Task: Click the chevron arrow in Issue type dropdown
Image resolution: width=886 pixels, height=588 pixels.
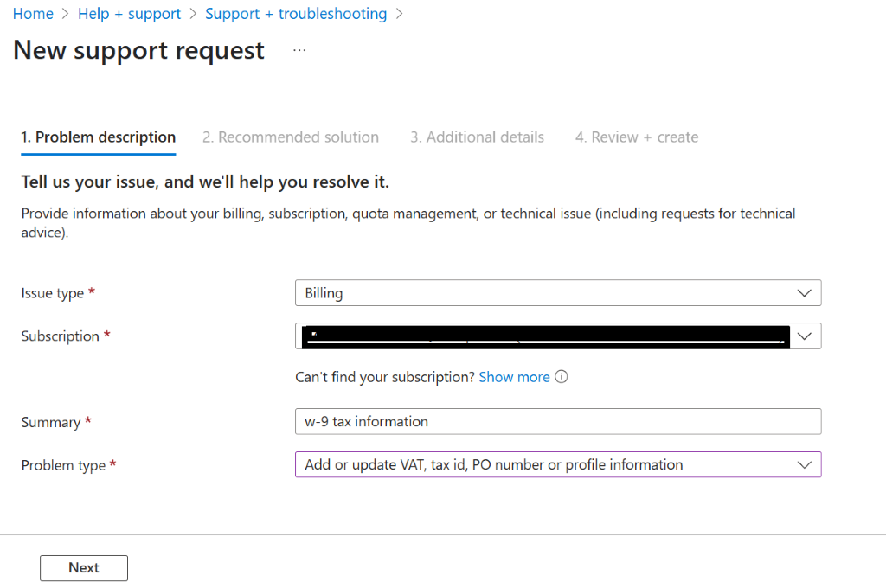Action: pyautogui.click(x=804, y=293)
